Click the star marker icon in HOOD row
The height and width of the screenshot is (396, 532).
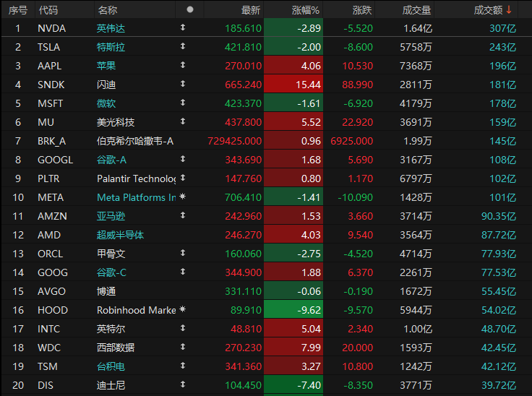pyautogui.click(x=183, y=309)
